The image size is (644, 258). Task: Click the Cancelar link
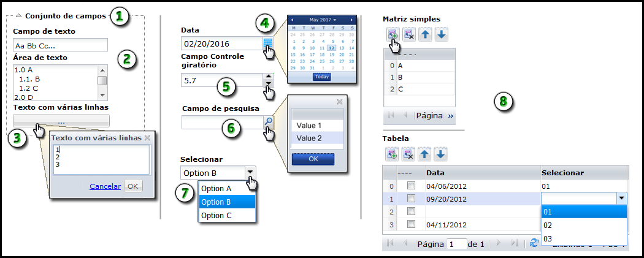(104, 186)
